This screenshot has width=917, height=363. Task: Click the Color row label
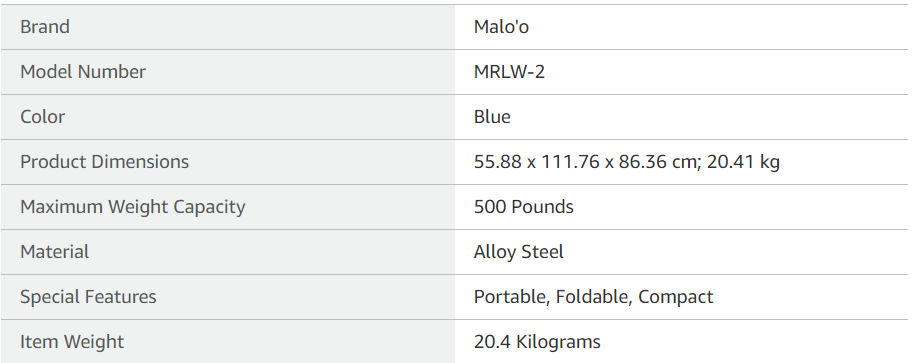42,117
